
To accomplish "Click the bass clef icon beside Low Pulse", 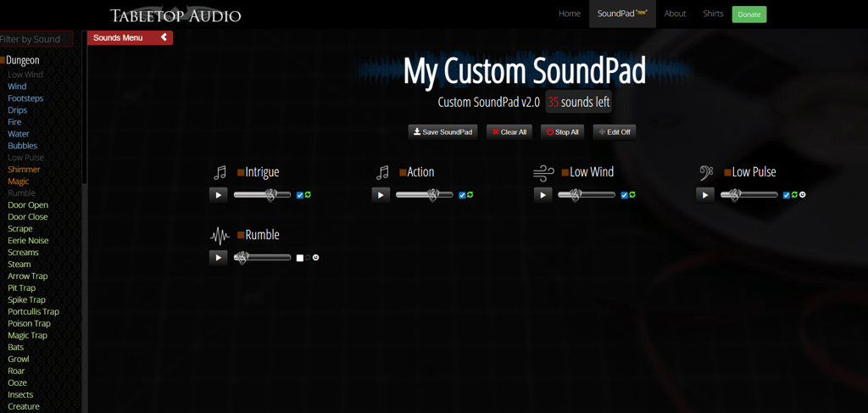I will 706,173.
